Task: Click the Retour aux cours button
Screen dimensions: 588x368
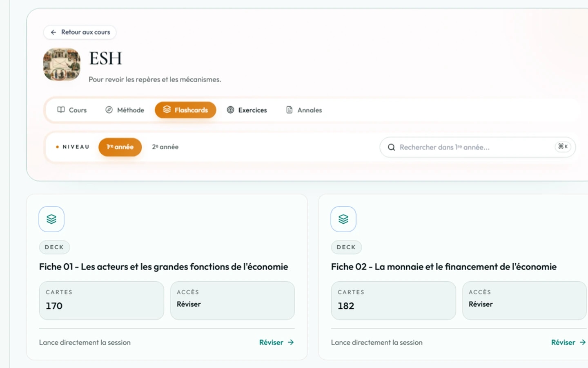Action: point(80,32)
